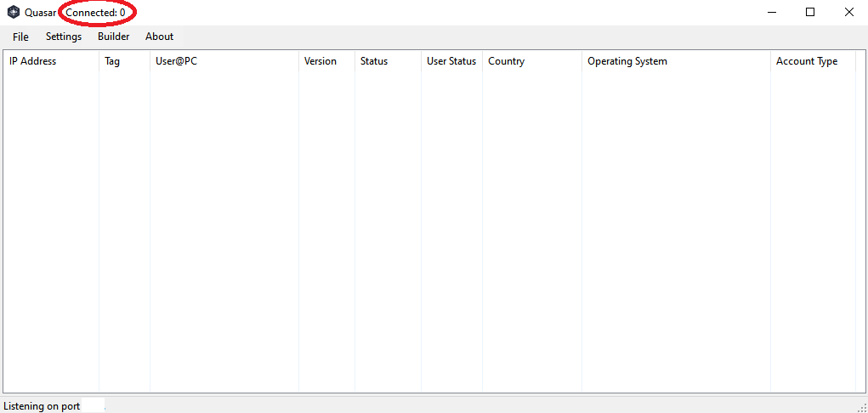Open the About menu

click(x=160, y=37)
